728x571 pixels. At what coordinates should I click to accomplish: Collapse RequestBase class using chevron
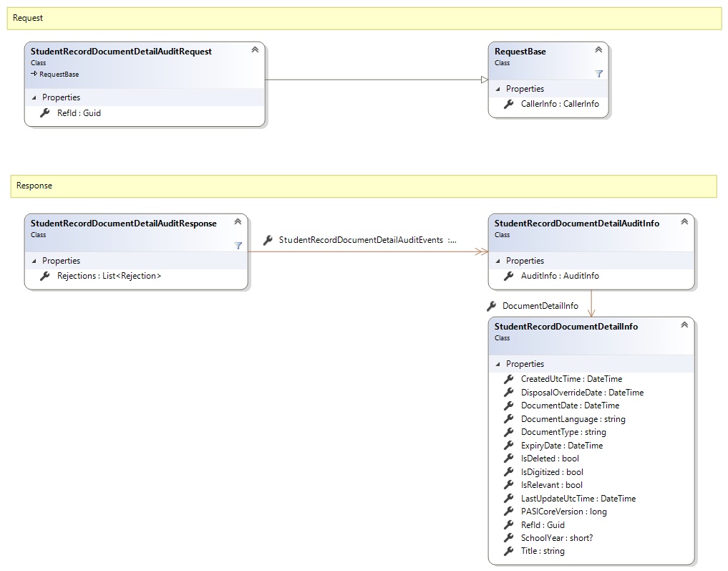point(598,49)
